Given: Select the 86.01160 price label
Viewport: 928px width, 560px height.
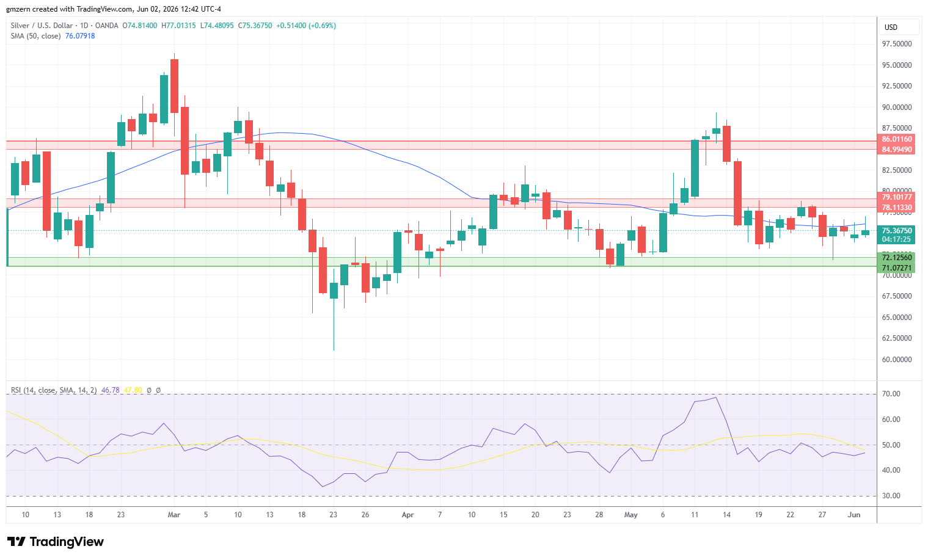Looking at the screenshot, I should point(897,139).
